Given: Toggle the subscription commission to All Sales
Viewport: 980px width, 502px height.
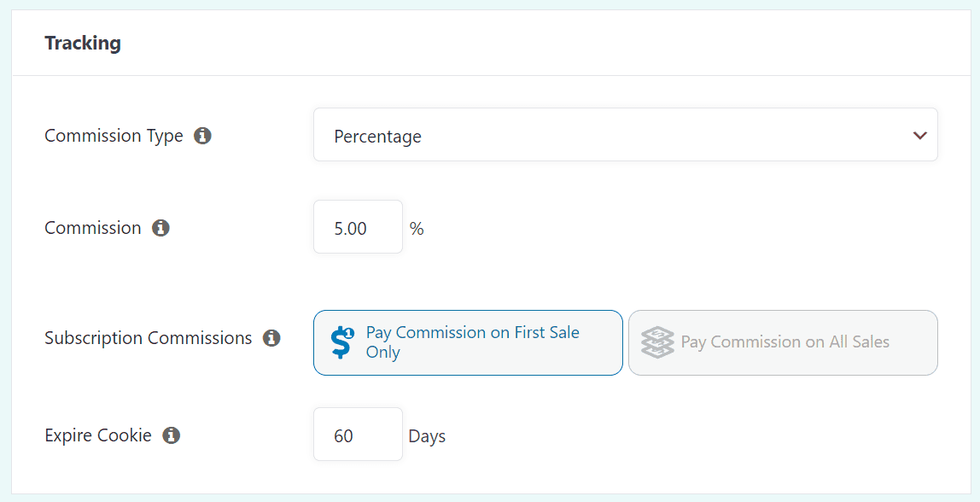Looking at the screenshot, I should pos(783,342).
